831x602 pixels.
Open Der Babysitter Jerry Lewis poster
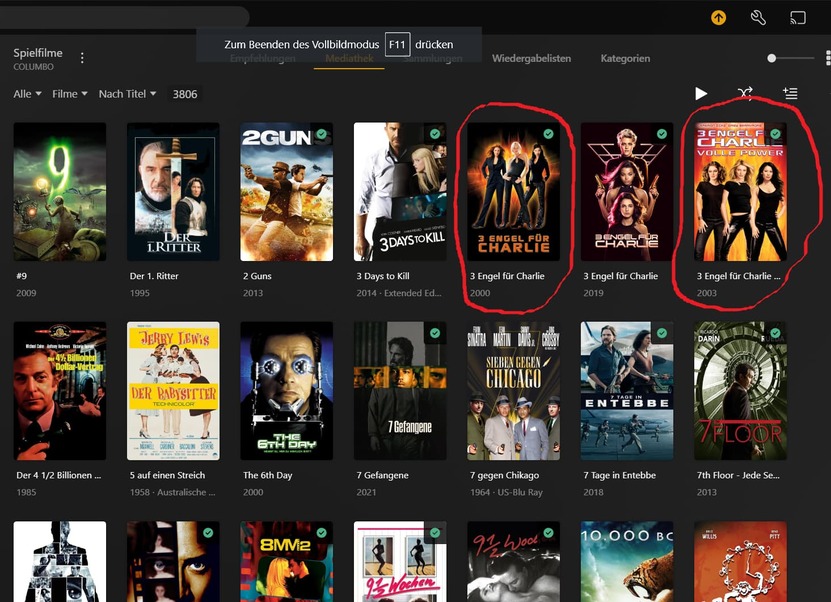click(173, 391)
